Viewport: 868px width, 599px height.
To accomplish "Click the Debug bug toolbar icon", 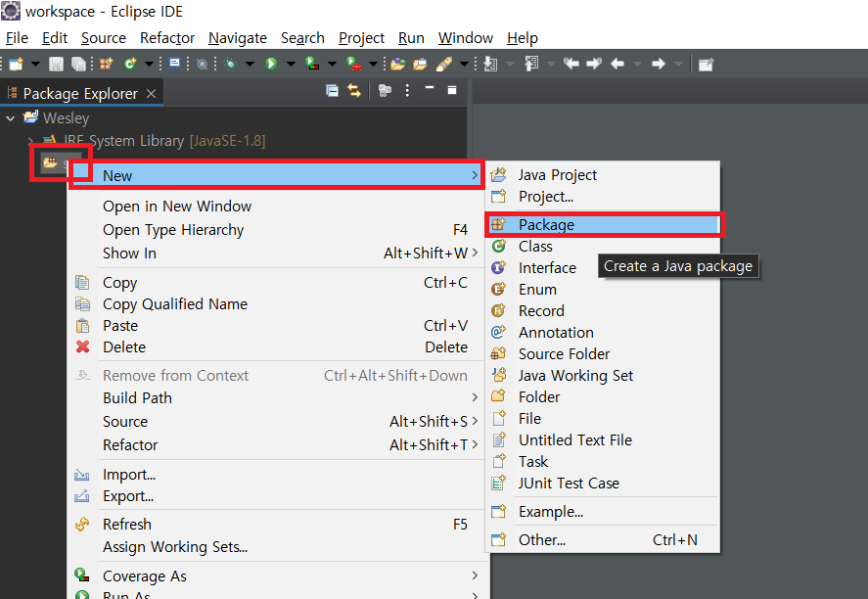I will click(x=230, y=65).
